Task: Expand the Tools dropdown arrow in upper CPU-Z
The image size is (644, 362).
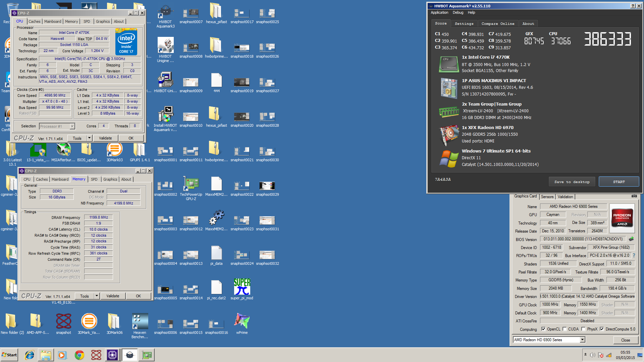Action: point(89,138)
